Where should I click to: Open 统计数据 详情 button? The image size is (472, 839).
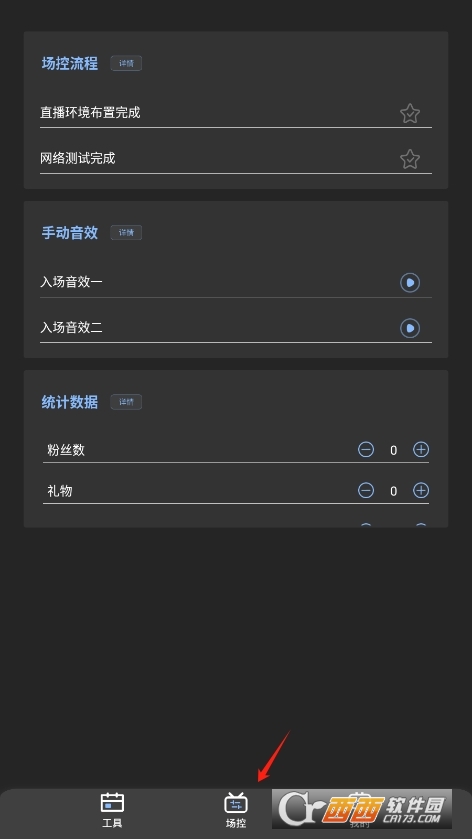(x=126, y=402)
